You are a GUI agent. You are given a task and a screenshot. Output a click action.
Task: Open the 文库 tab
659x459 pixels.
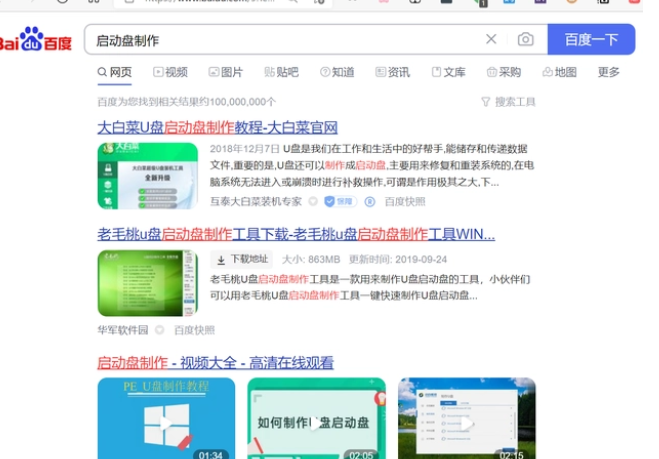(x=448, y=72)
